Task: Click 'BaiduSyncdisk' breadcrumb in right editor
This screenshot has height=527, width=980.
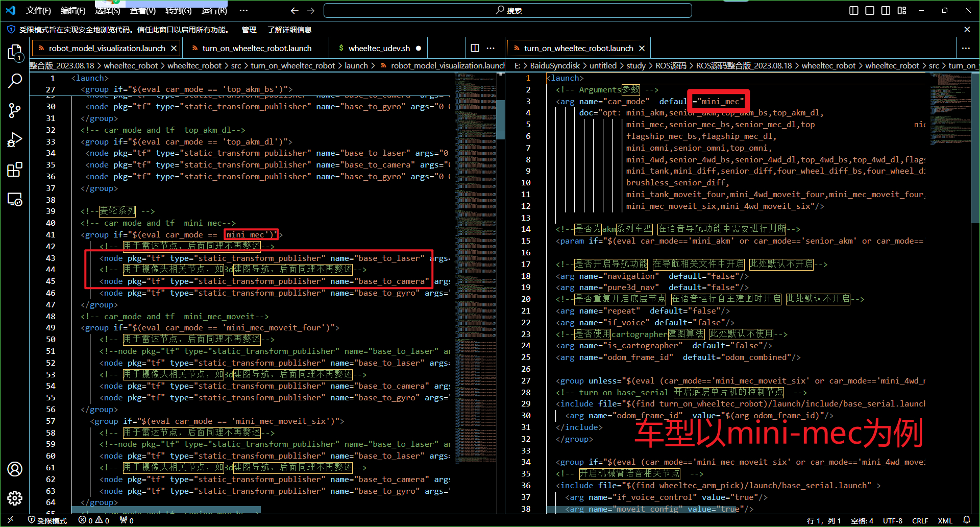Action: click(x=555, y=65)
